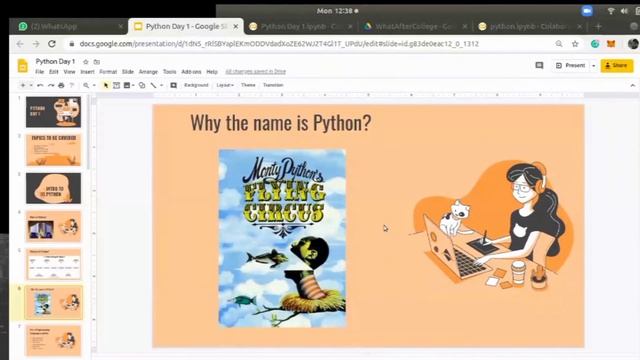Bookmark this page with star icon
The height and width of the screenshot is (360, 640).
pos(575,44)
